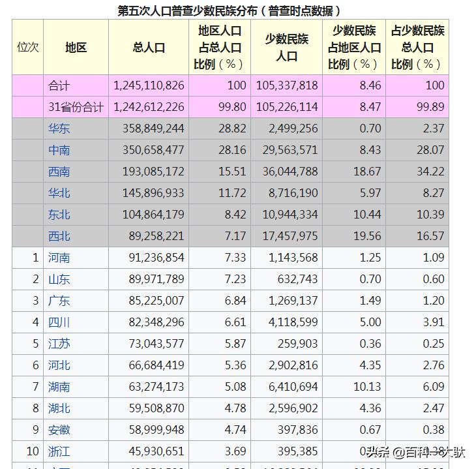Follow the 广东 province link
Screen dimensions: 476x469
pos(59,301)
